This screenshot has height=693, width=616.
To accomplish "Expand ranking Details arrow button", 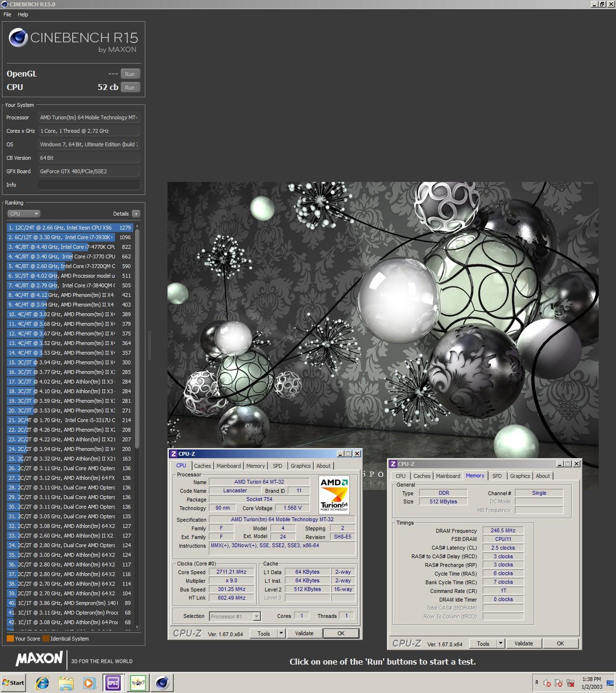I will [x=136, y=214].
